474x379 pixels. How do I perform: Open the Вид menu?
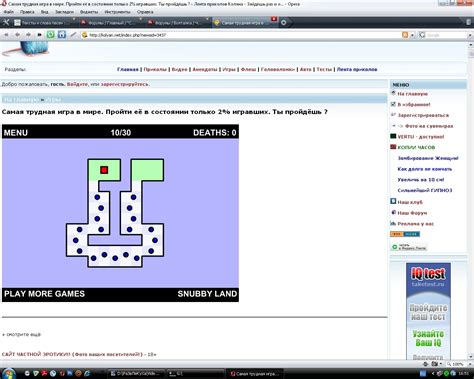44,12
